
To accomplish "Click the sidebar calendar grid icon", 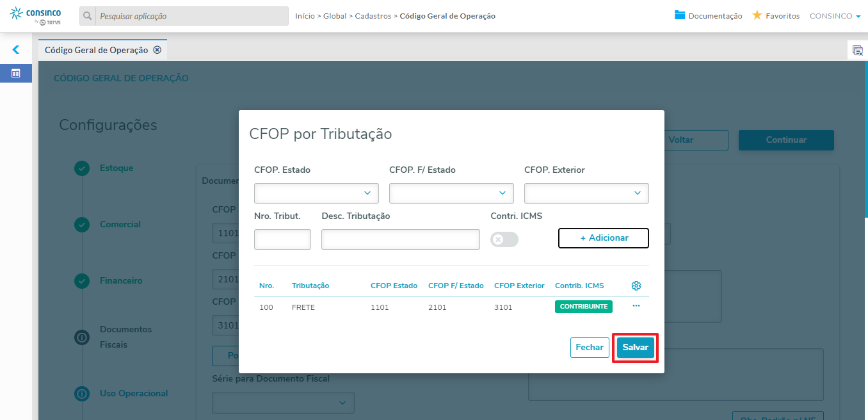I will click(16, 73).
